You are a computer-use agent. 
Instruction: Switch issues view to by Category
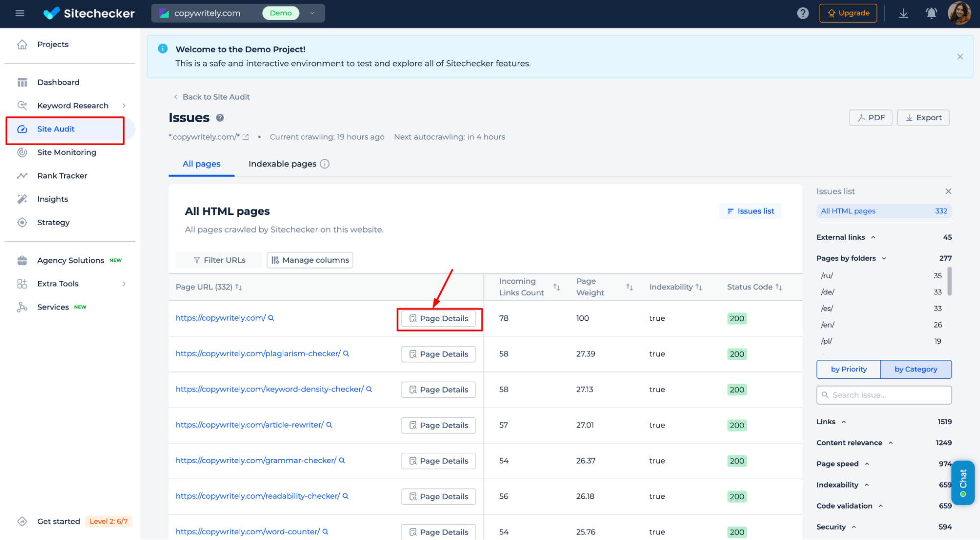[916, 369]
